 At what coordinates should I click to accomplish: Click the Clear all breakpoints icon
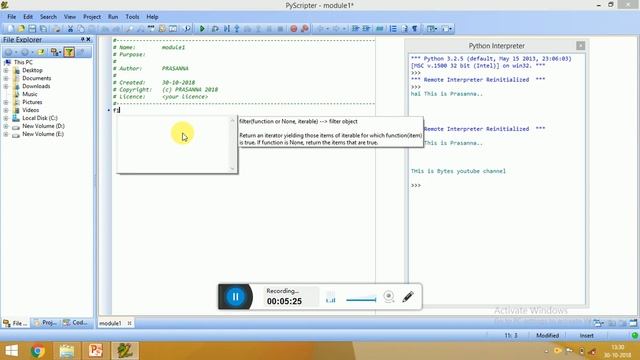coord(304,29)
